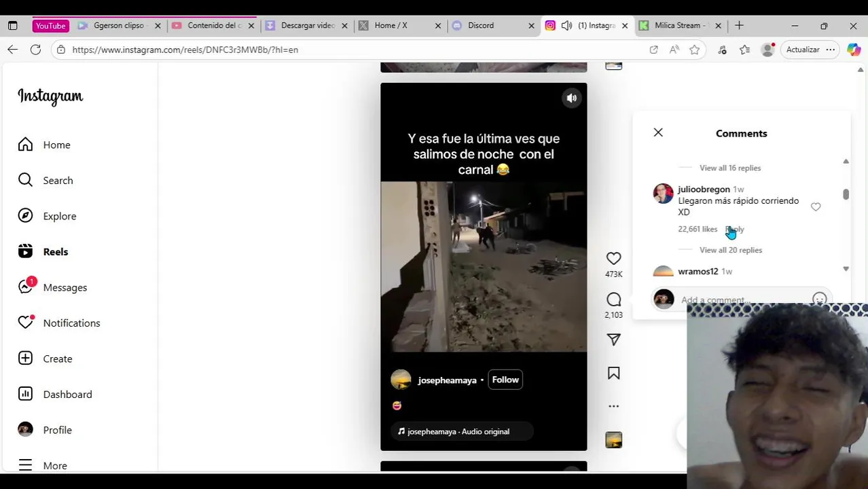The width and height of the screenshot is (868, 489).
Task: Open Messages with unread badge
Action: pos(52,287)
